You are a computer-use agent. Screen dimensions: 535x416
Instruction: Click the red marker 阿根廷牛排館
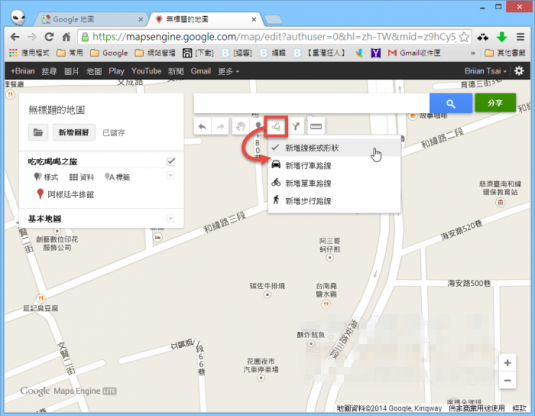[x=40, y=194]
